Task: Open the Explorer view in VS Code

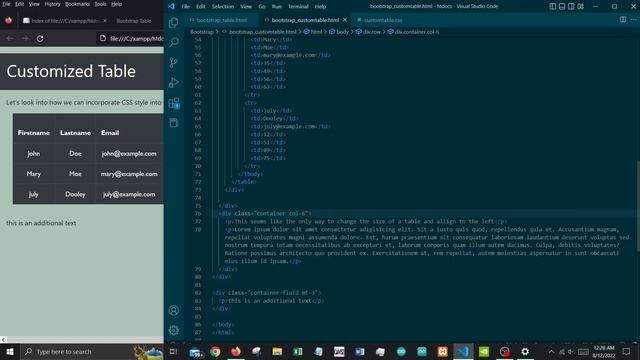Action: click(x=174, y=22)
